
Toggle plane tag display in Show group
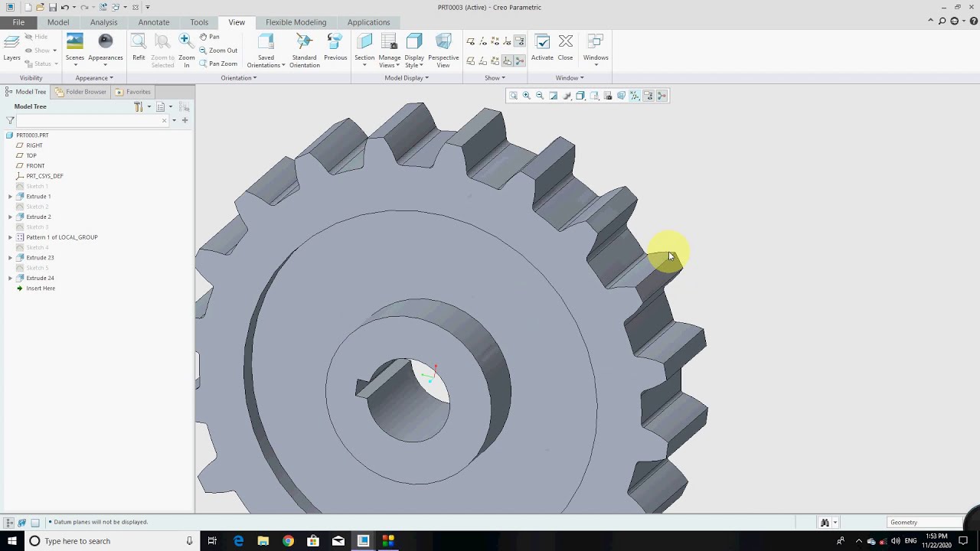point(470,60)
